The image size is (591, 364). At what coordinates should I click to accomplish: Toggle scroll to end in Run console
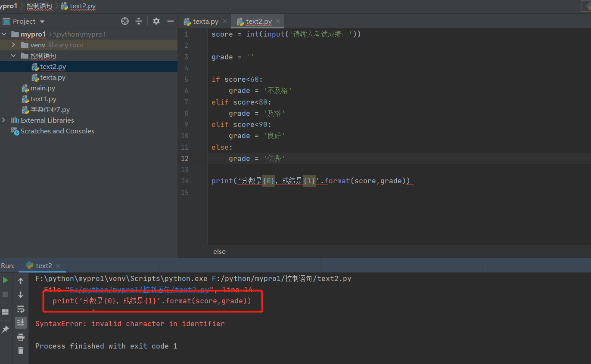click(21, 322)
